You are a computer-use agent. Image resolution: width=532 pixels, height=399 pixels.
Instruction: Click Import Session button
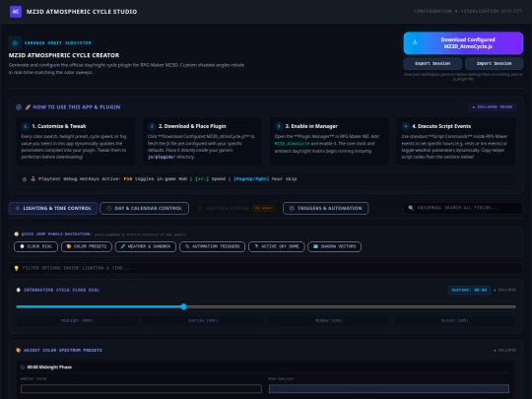[494, 63]
